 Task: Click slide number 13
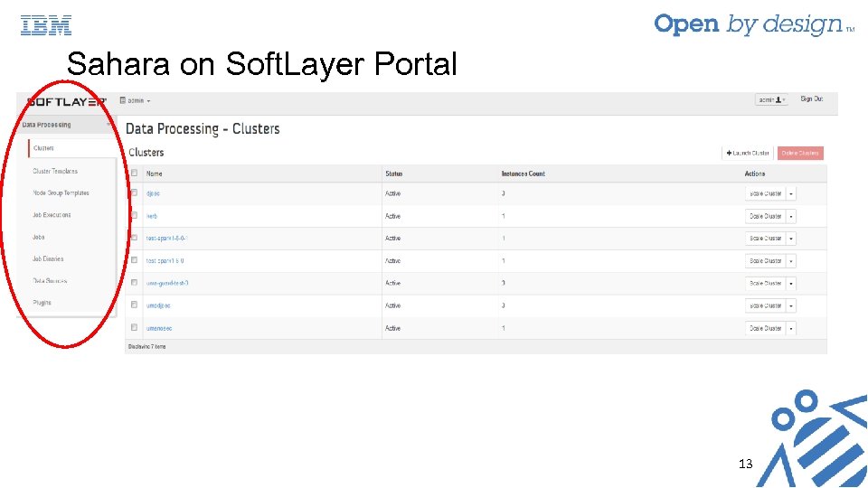pos(746,464)
